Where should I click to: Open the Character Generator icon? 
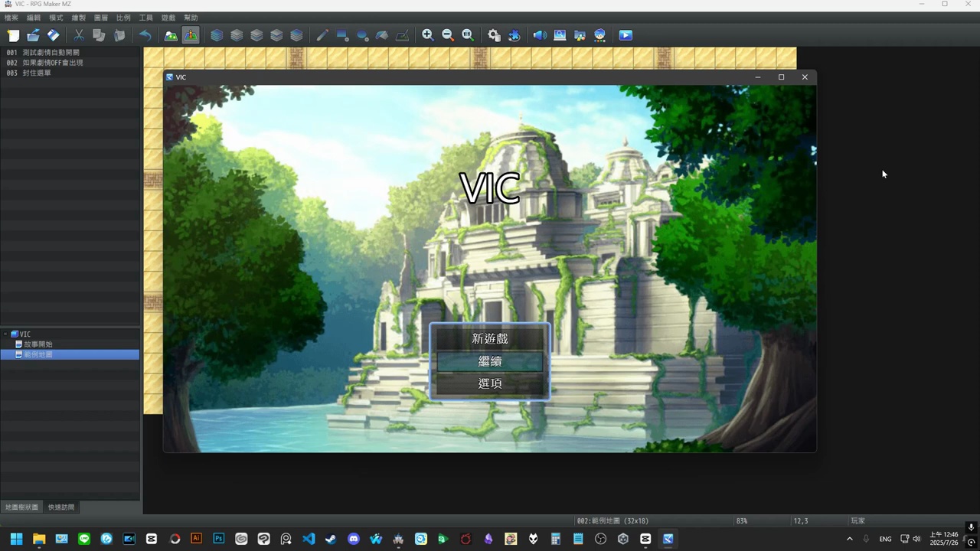tap(599, 35)
